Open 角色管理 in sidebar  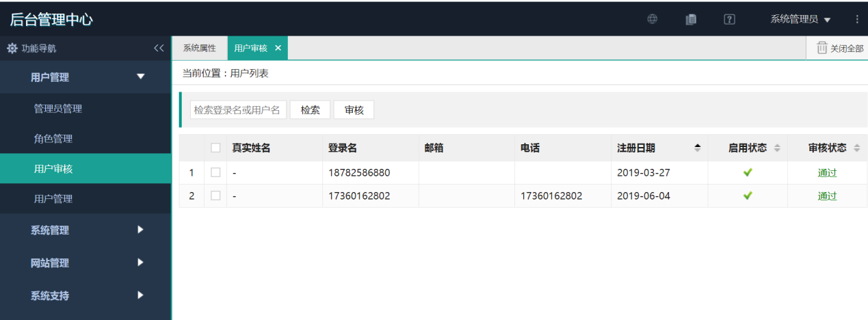[x=86, y=139]
